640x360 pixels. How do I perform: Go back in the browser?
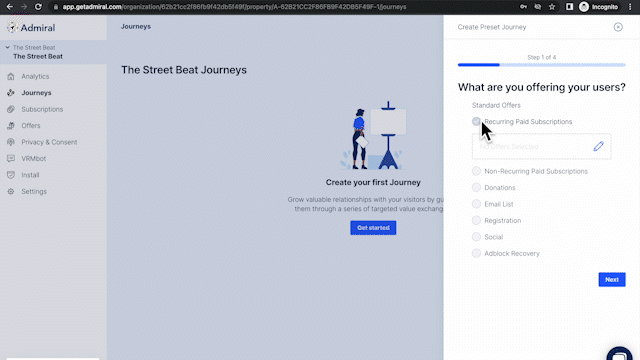click(10, 7)
